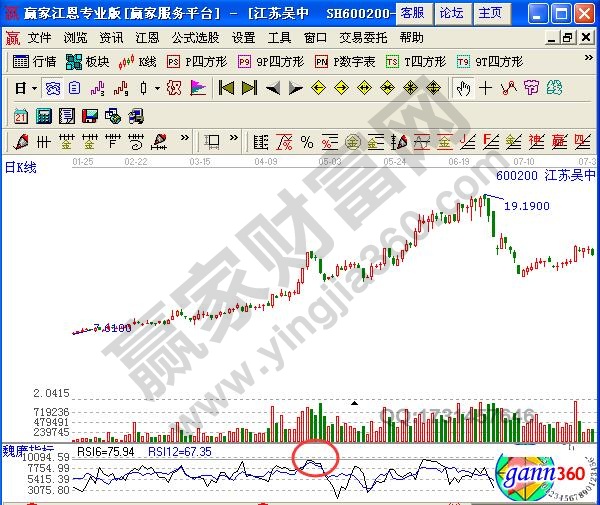Select the crosshair cursor tool

tap(485, 88)
